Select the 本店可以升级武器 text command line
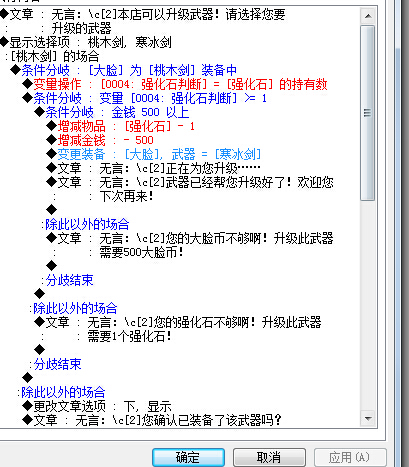Image resolution: width=409 pixels, height=467 pixels. (143, 14)
